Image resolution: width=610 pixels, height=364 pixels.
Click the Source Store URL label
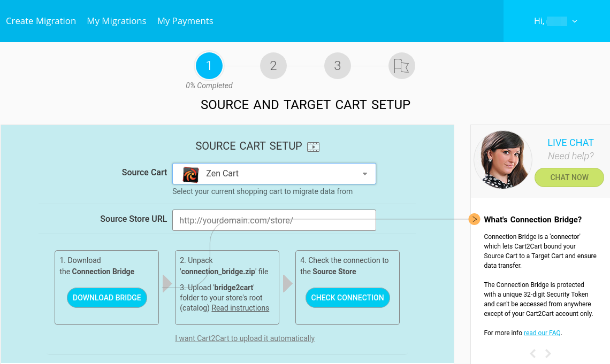point(133,219)
